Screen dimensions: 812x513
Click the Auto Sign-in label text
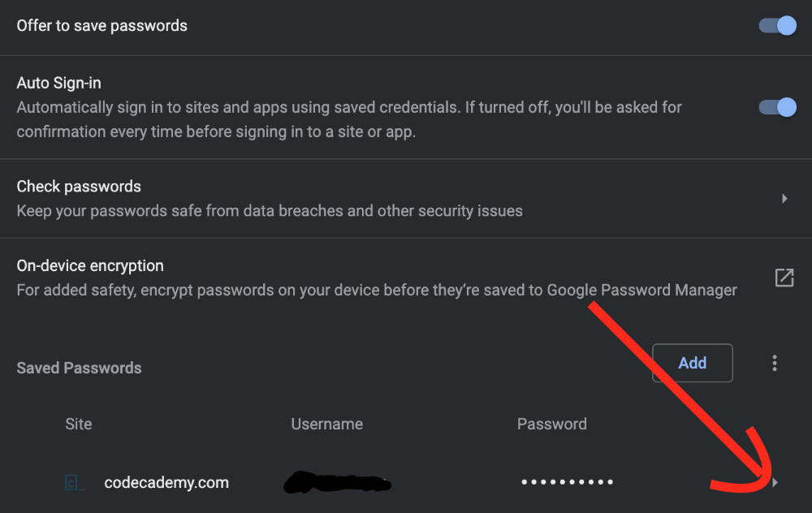click(58, 84)
